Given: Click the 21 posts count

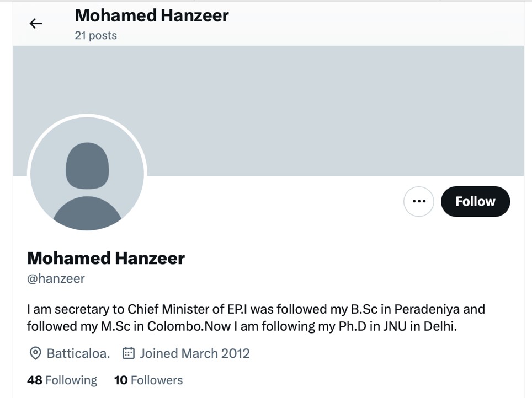Looking at the screenshot, I should pos(95,35).
